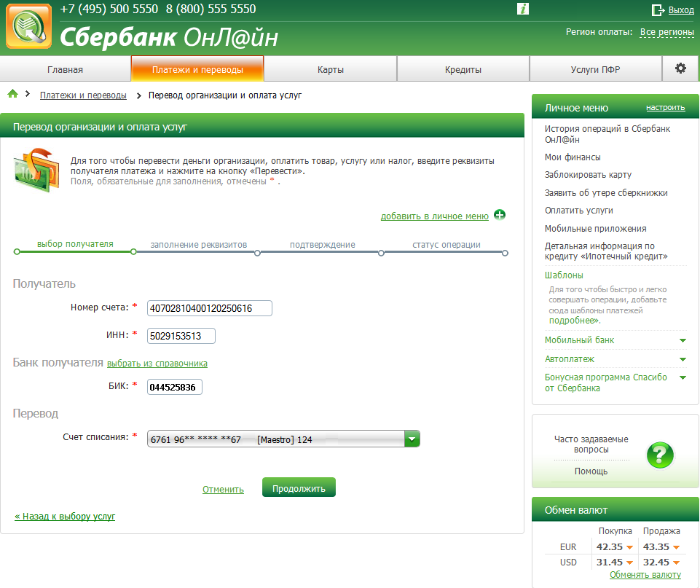700x588 pixels.
Task: Click the Выход logout link
Action: (681, 9)
